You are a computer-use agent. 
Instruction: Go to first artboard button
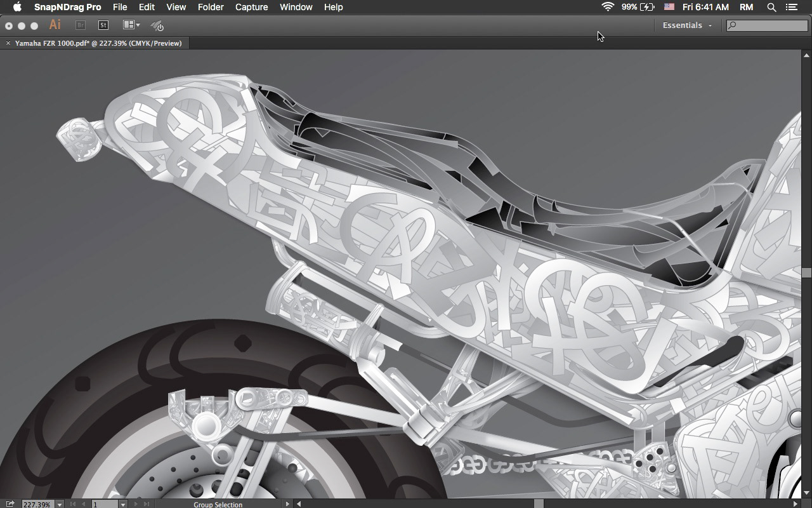click(72, 504)
